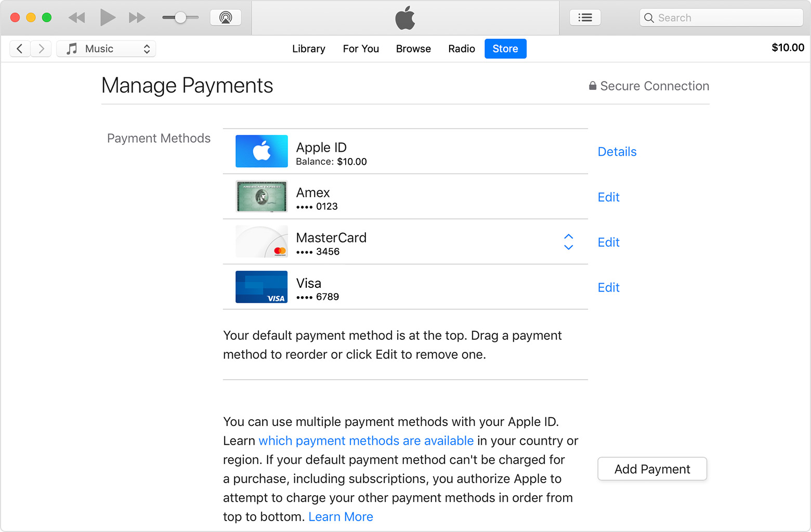Select the rewind playback icon
The height and width of the screenshot is (532, 811).
76,17
